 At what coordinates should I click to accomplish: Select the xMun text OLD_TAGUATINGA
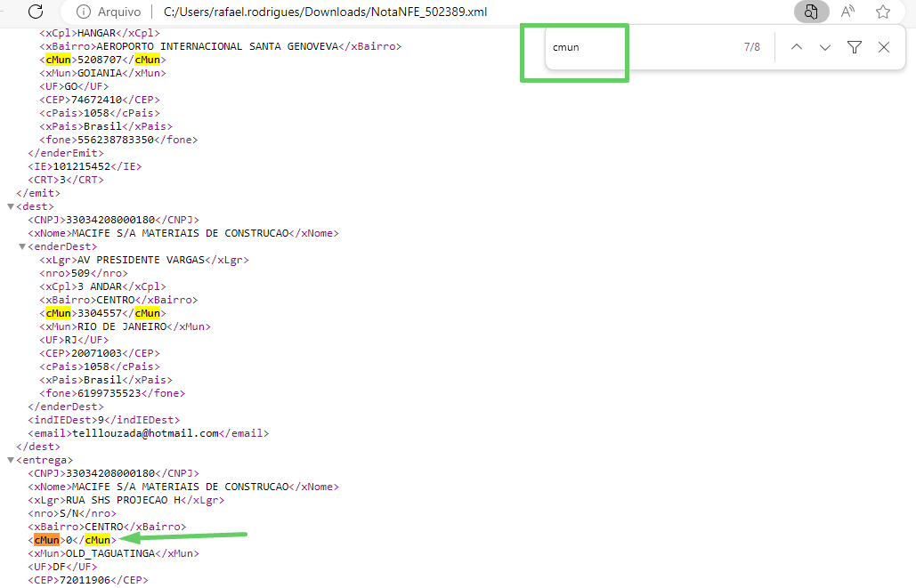(109, 553)
